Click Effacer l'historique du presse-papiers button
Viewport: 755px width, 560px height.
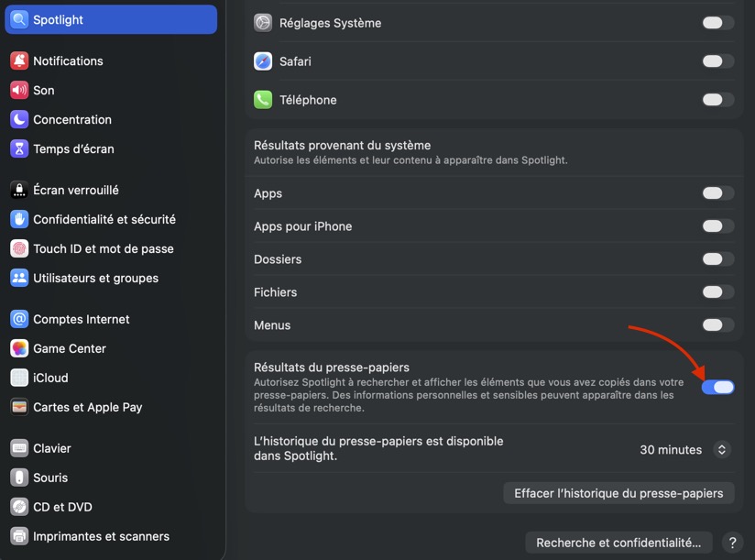pyautogui.click(x=618, y=493)
